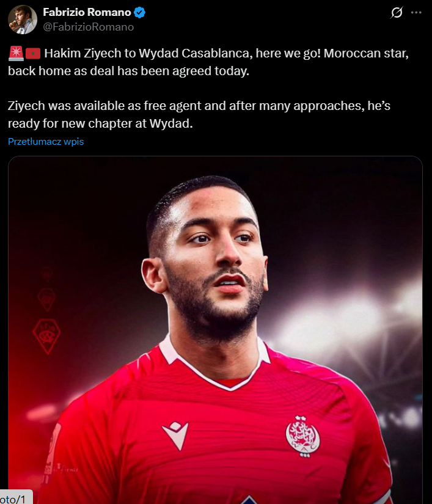The image size is (432, 504).
Task: Click the Grok slashed-circle icon
Action: point(397,13)
